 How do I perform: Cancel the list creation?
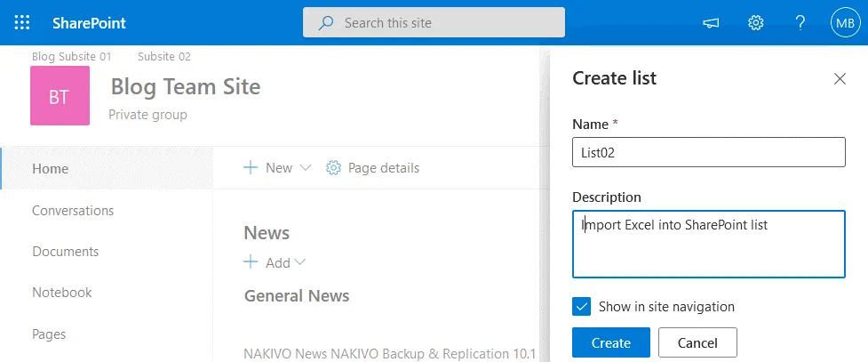coord(697,342)
